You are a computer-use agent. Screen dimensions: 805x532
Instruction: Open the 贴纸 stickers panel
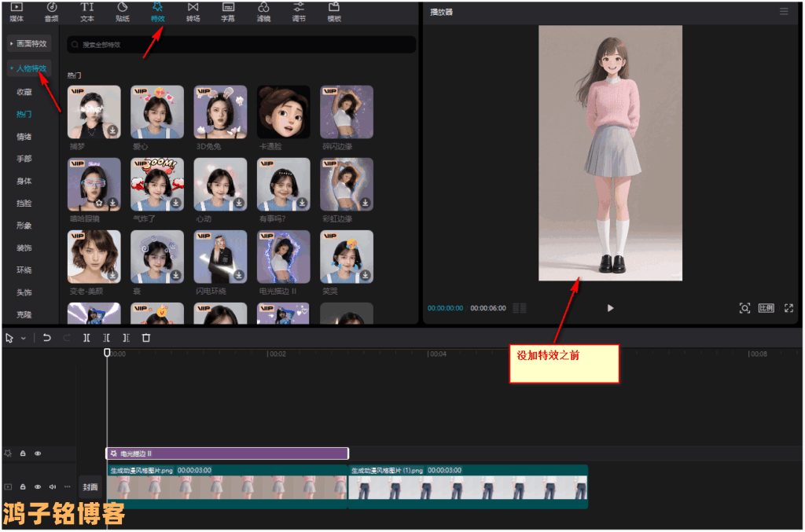[123, 12]
